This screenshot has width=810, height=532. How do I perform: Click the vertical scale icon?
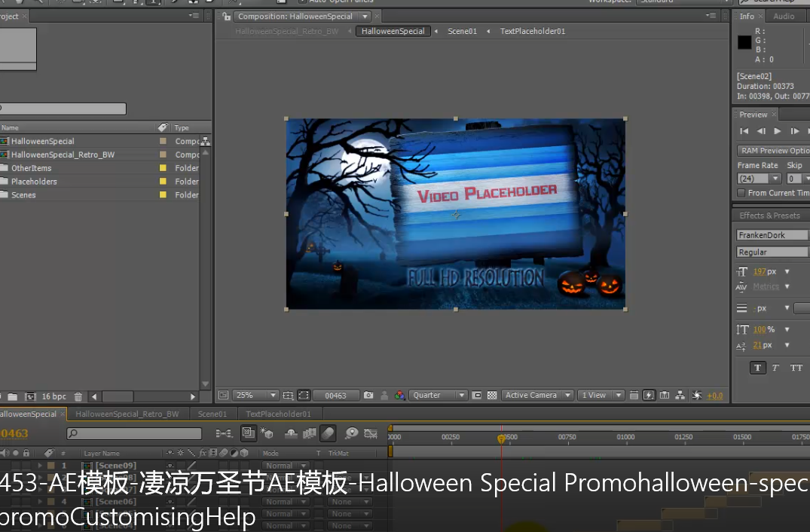(742, 329)
